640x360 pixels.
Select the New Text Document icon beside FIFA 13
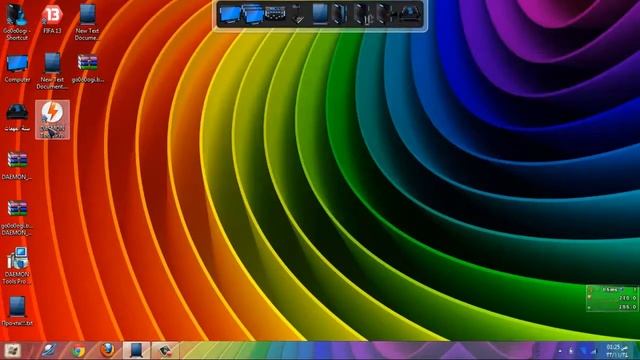(x=87, y=21)
